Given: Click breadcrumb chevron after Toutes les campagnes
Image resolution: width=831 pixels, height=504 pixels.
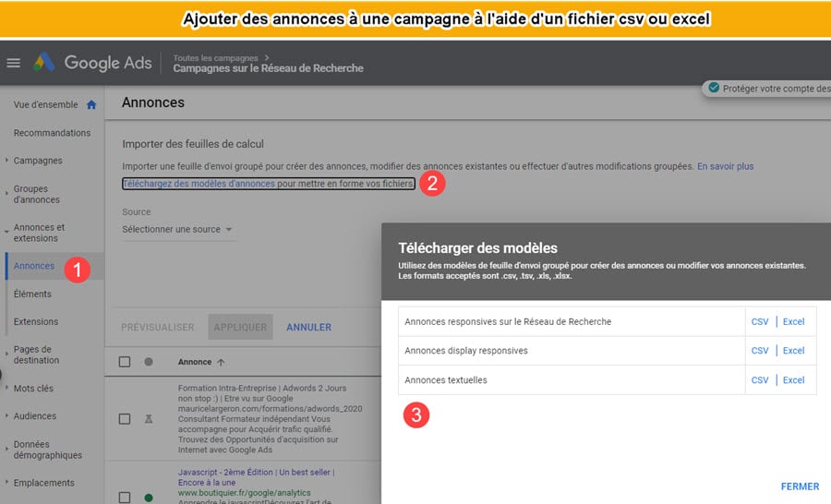Looking at the screenshot, I should point(267,58).
